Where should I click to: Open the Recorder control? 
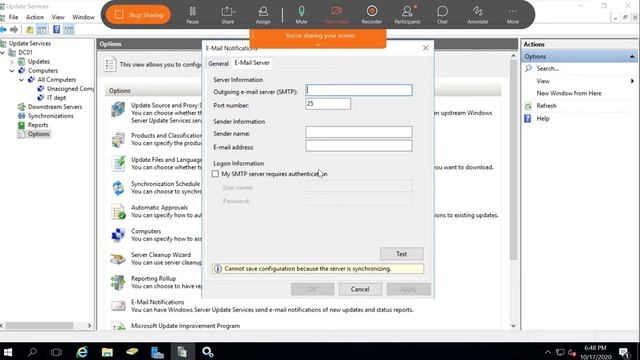[372, 15]
